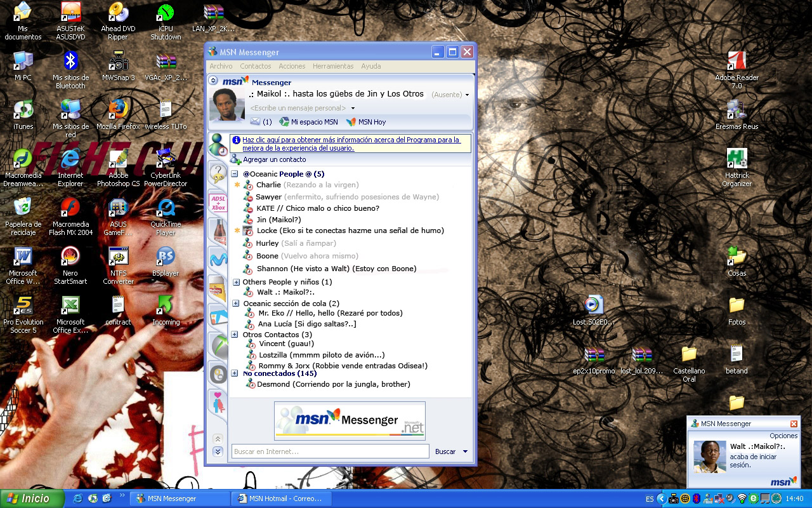Click the Buscar en Internet search field
Viewport: 812px width, 508px height.
click(331, 451)
